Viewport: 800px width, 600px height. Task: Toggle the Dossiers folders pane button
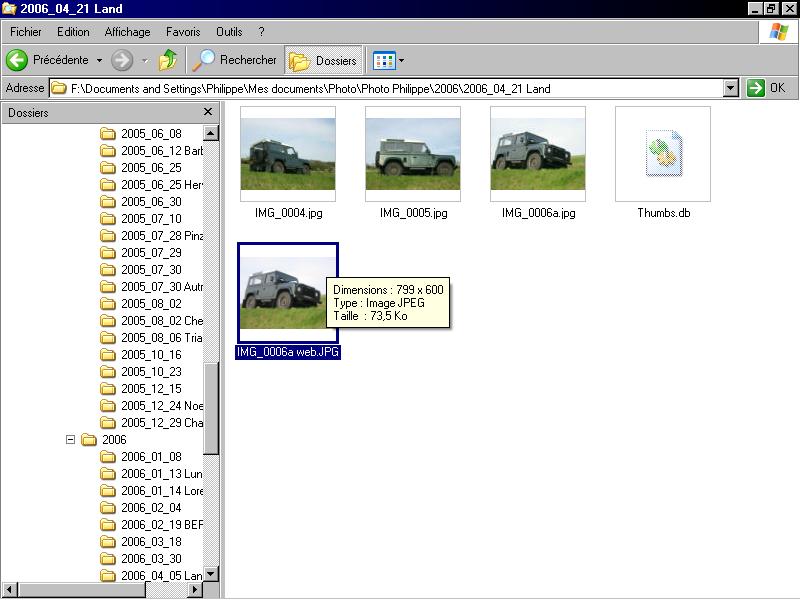pyautogui.click(x=323, y=61)
